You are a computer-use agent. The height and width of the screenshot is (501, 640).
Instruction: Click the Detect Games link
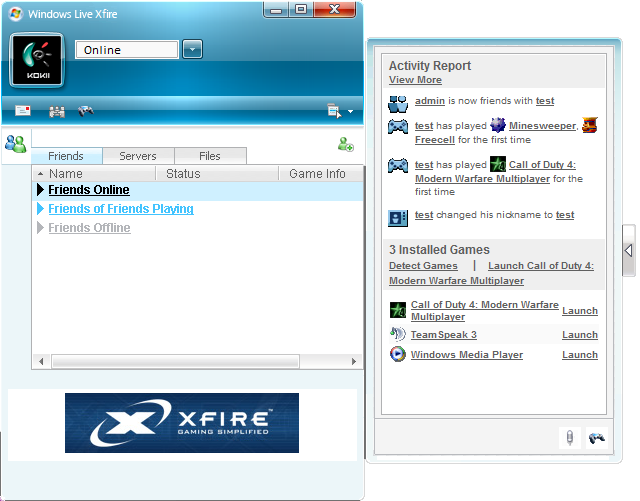coord(423,266)
